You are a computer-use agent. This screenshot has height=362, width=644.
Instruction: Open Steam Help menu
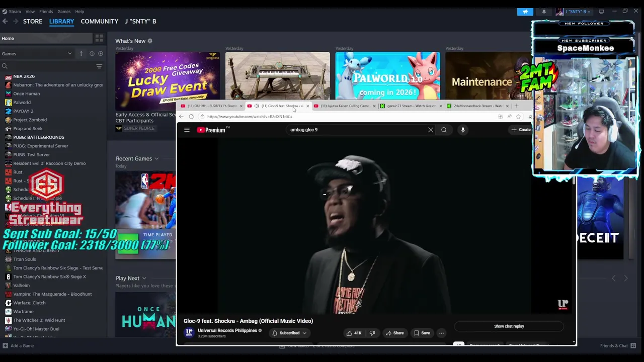coord(79,11)
